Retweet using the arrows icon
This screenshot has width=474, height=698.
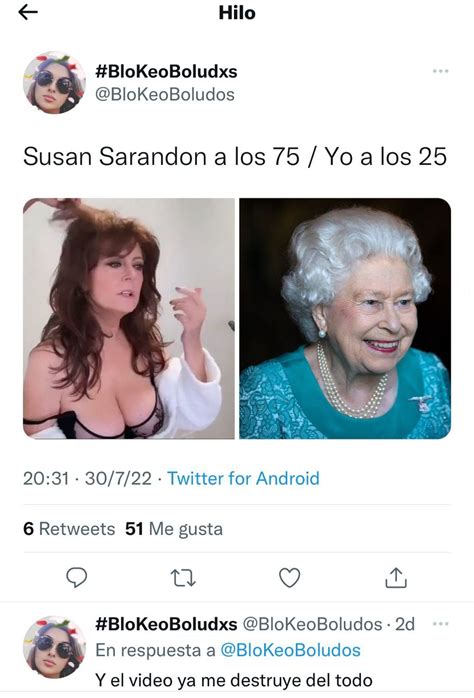tap(183, 578)
